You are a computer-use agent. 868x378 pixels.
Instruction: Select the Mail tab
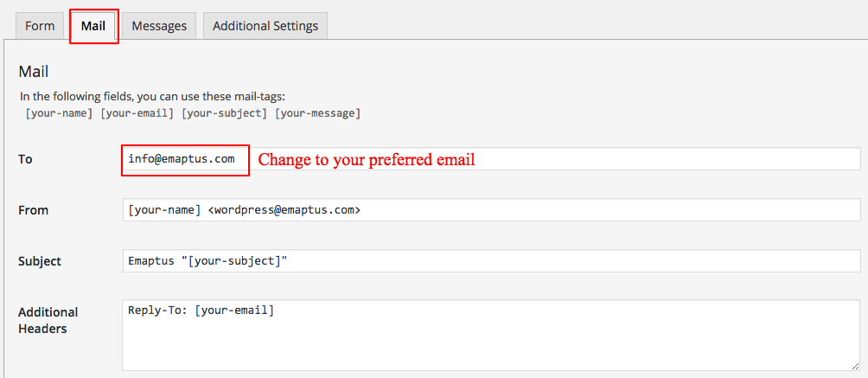(93, 26)
